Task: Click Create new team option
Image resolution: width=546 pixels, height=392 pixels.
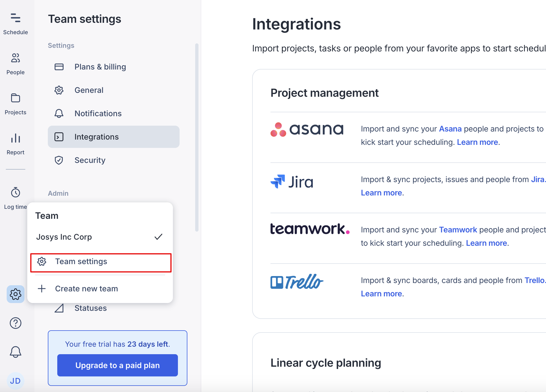Action: pos(86,289)
